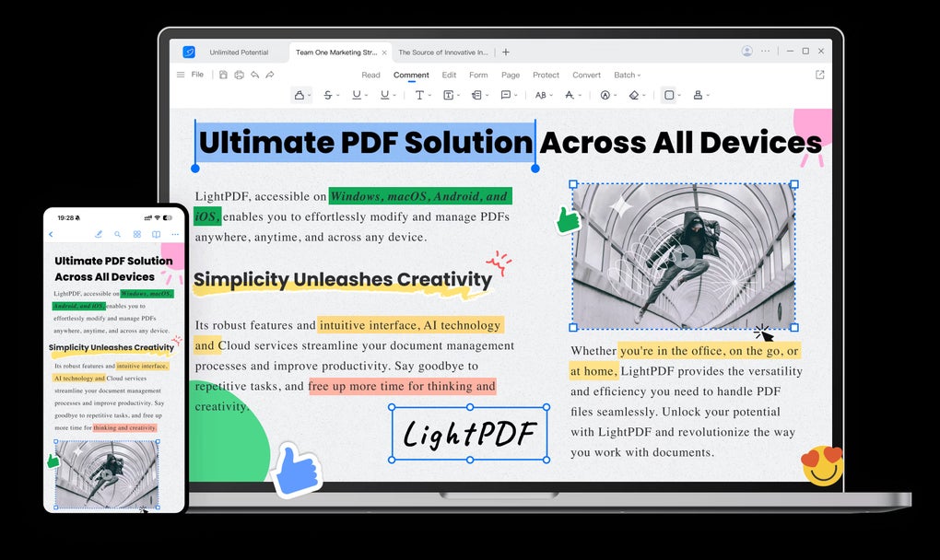Switch to the Read tab
Image resolution: width=940 pixels, height=560 pixels.
tap(370, 75)
